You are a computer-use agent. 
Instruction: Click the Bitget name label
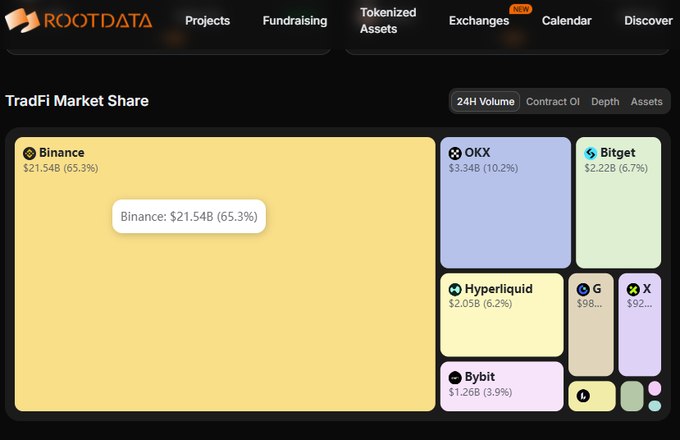tap(618, 153)
